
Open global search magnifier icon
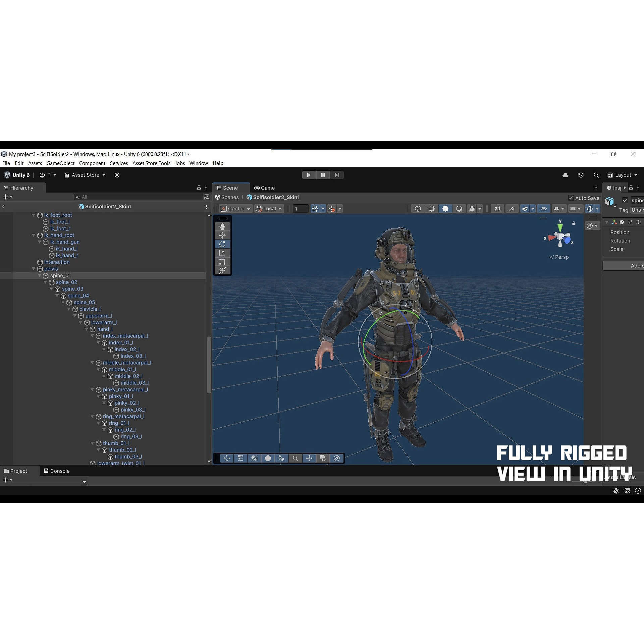596,175
